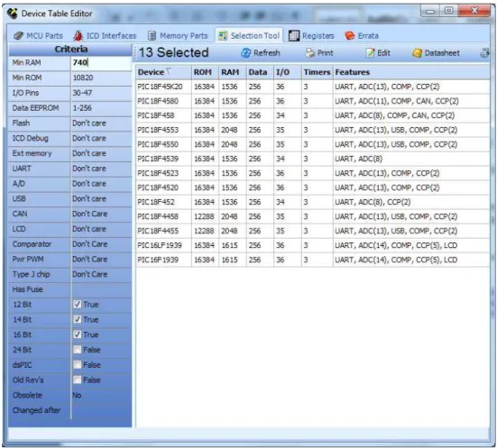Click the ICD Interfaces bug icon
Screen dimensions: 497x448
pyautogui.click(x=78, y=35)
